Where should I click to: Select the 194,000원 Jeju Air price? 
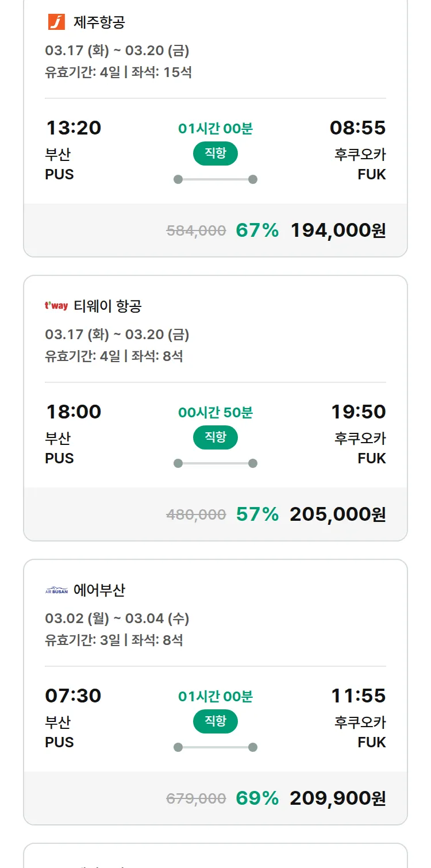[338, 231]
